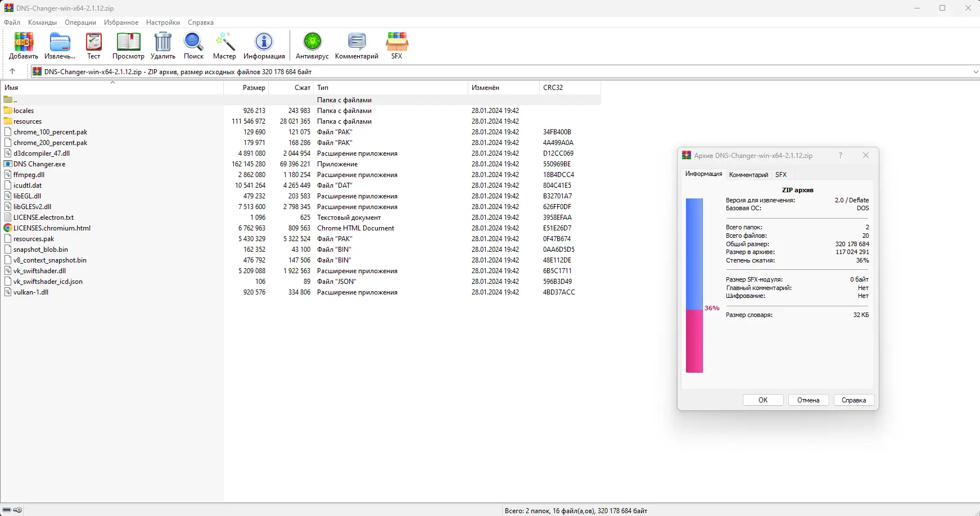The height and width of the screenshot is (516, 980).
Task: Expand the archive path dropdown arrow
Action: [976, 71]
